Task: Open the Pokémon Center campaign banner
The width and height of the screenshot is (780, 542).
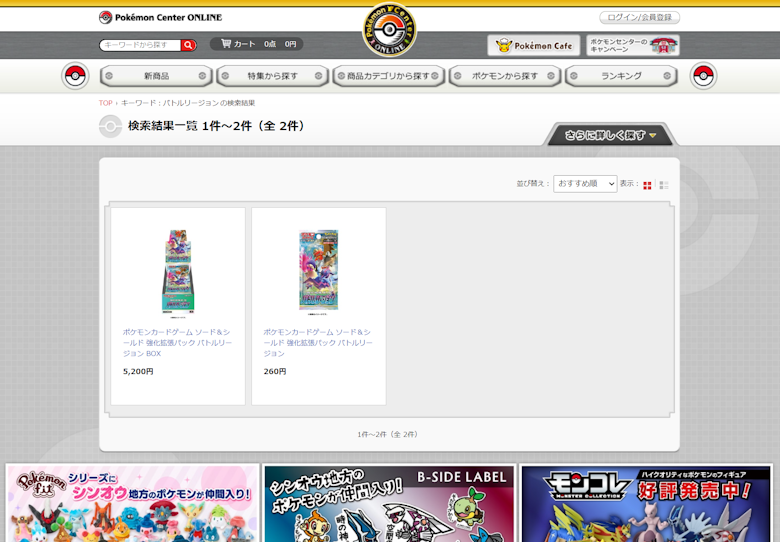Action: (x=633, y=45)
